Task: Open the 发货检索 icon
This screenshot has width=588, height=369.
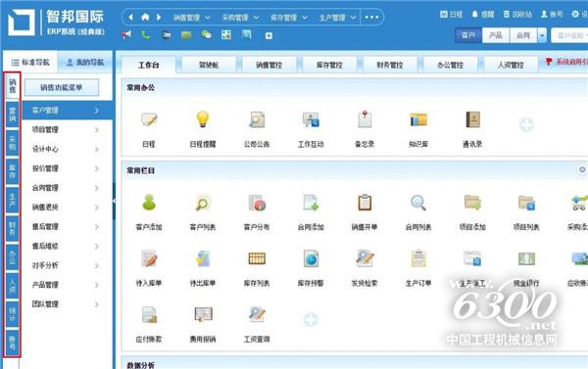Action: click(365, 258)
